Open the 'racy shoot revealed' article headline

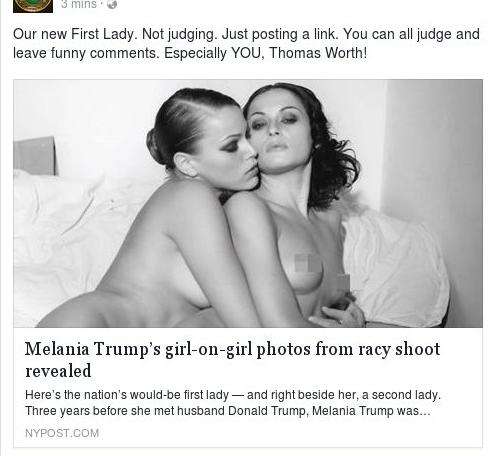[232, 359]
